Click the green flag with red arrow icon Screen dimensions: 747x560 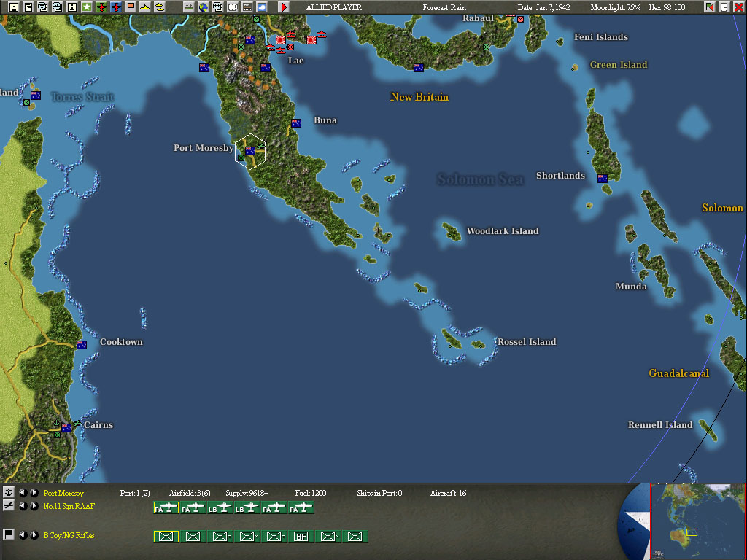coord(709,7)
